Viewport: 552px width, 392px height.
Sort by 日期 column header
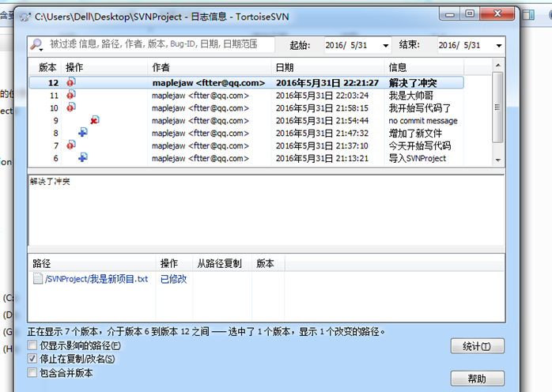(x=327, y=67)
